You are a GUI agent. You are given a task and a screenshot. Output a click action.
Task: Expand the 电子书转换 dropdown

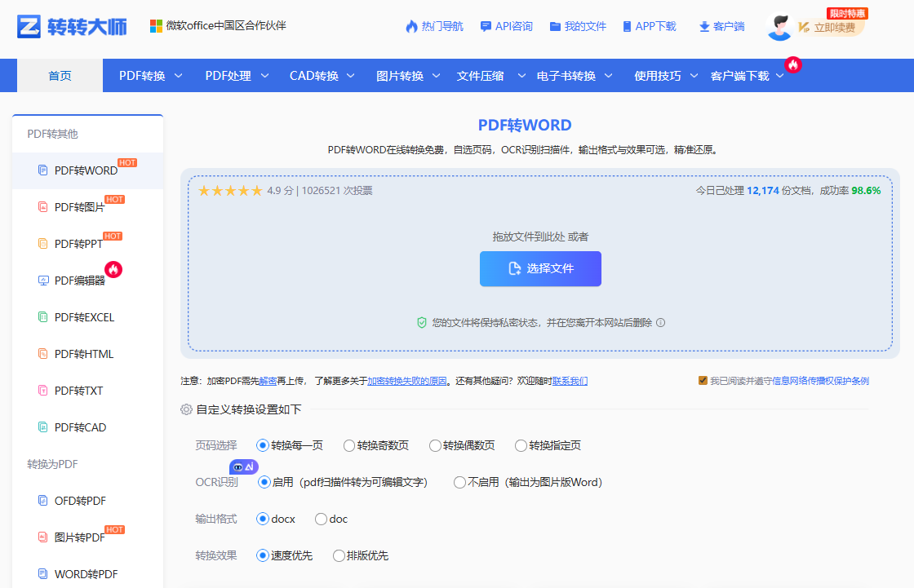coord(566,74)
